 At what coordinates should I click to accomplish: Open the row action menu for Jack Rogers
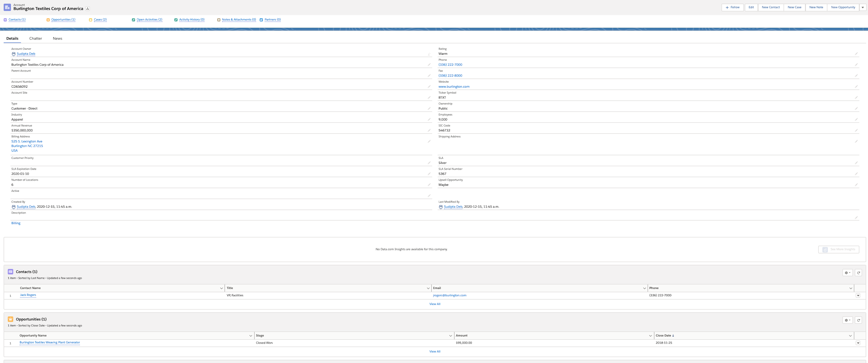(858, 295)
